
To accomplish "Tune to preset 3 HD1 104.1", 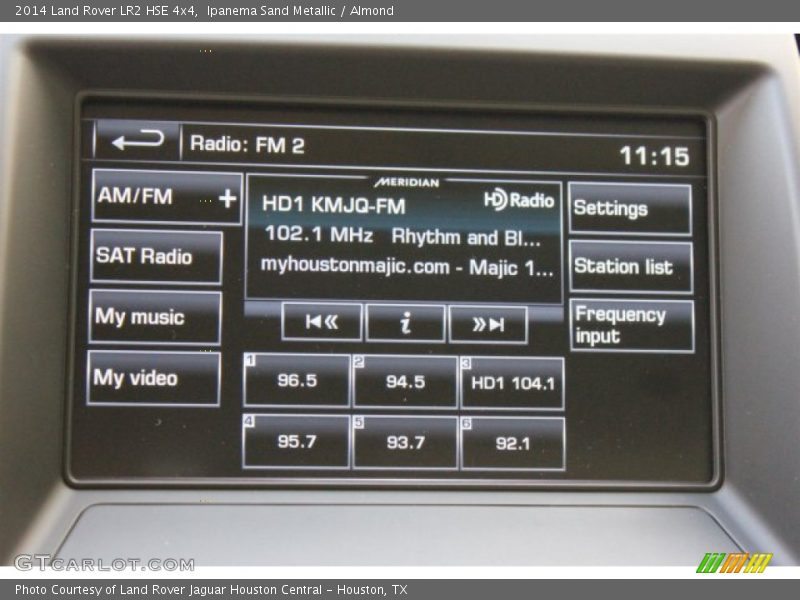I will pyautogui.click(x=512, y=383).
